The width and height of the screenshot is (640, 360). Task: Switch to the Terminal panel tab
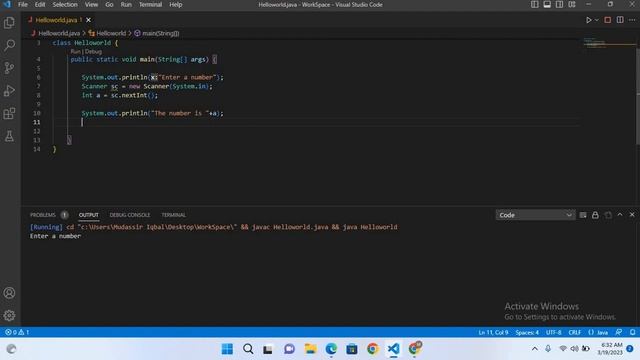173,215
